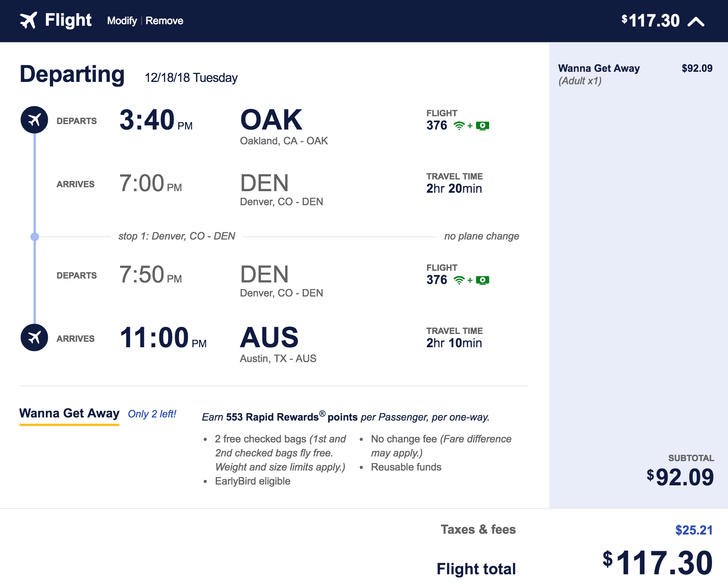Viewport: 728px width, 586px height.
Task: Open the Modify flight link
Action: [122, 21]
